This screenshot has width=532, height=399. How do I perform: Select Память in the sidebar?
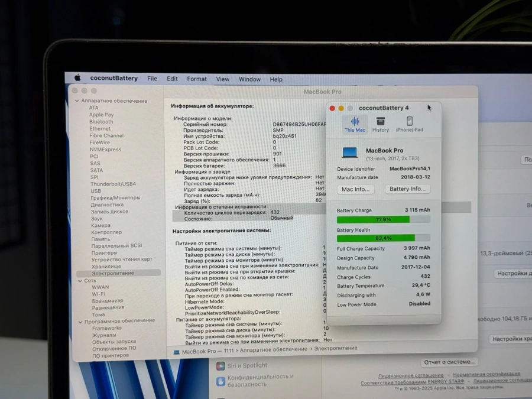[100, 239]
